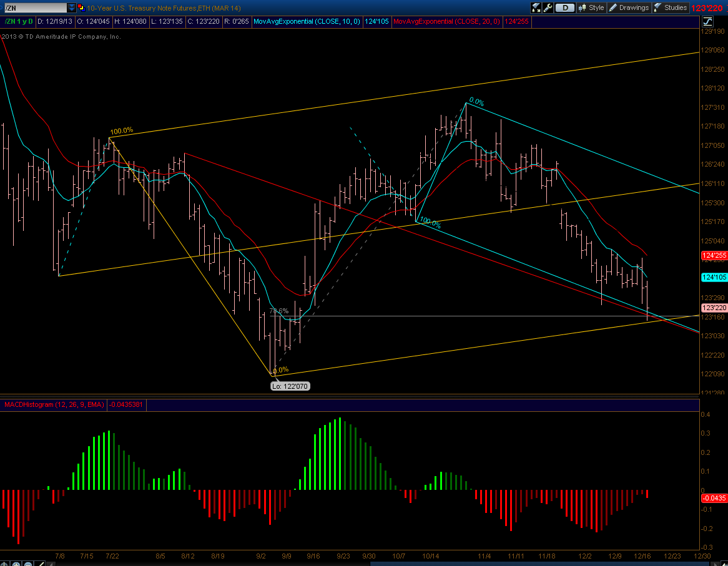Click the D: 12/19/13 date readout
This screenshot has height=566, width=728.
click(55, 21)
